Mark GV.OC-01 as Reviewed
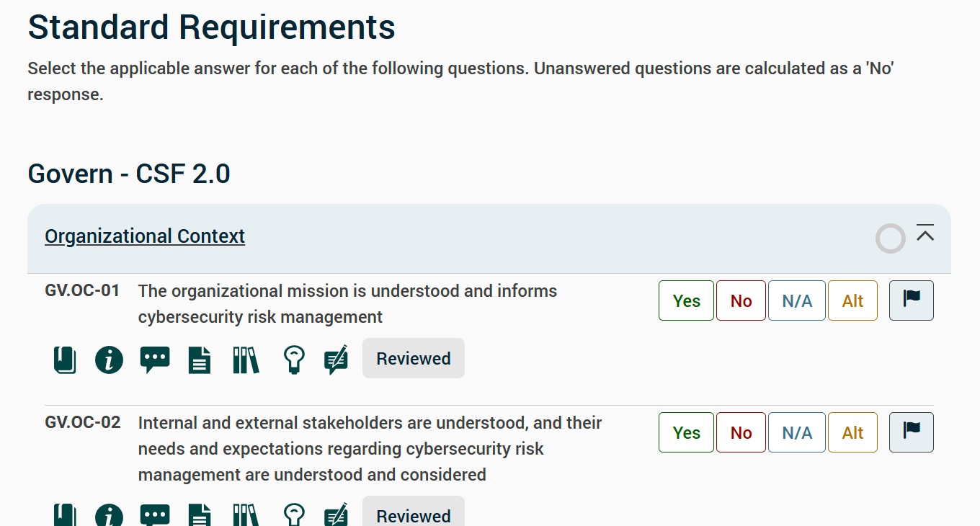Image resolution: width=980 pixels, height=526 pixels. [x=414, y=358]
